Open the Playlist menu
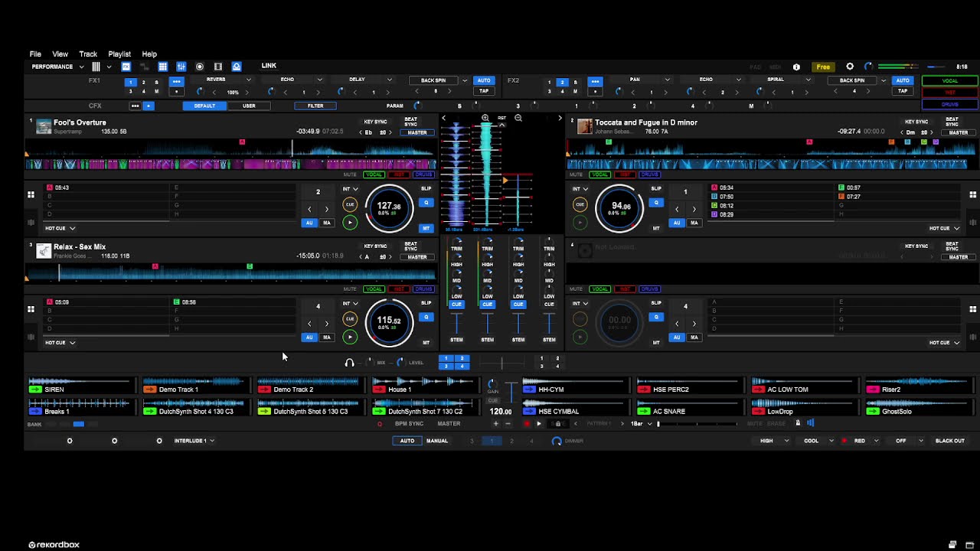 click(x=119, y=54)
